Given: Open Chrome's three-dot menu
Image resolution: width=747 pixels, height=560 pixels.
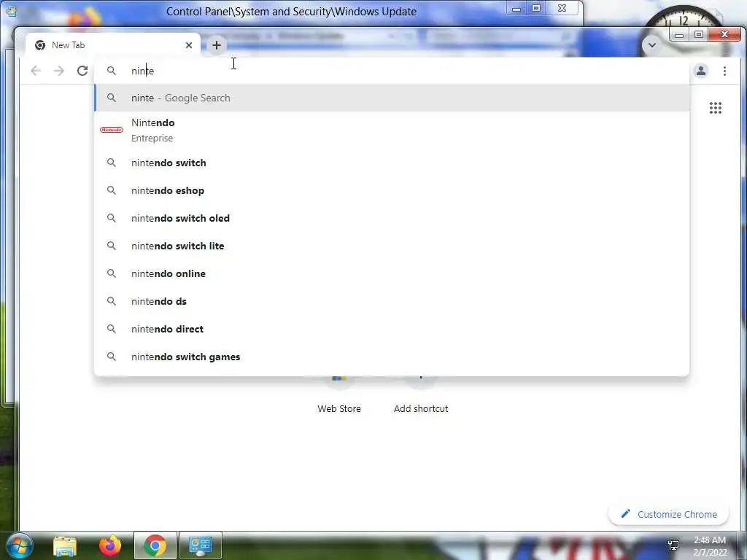Looking at the screenshot, I should [724, 71].
